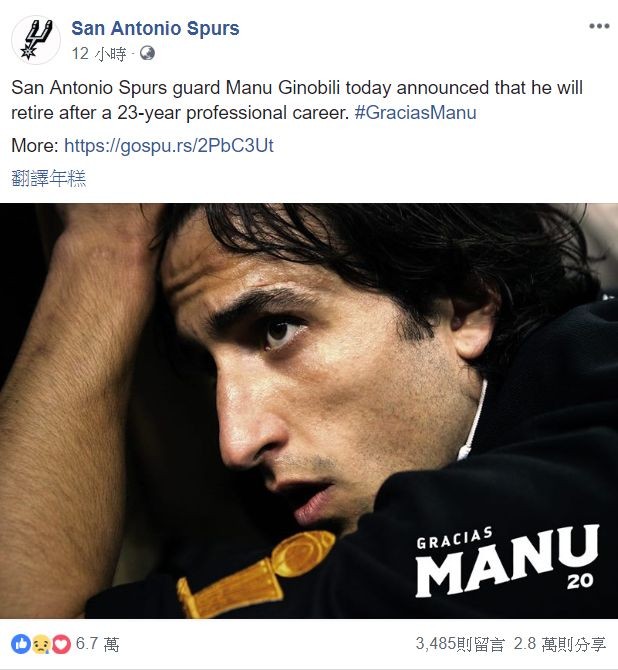Click the Manu Ginobili announcement post text

click(297, 100)
